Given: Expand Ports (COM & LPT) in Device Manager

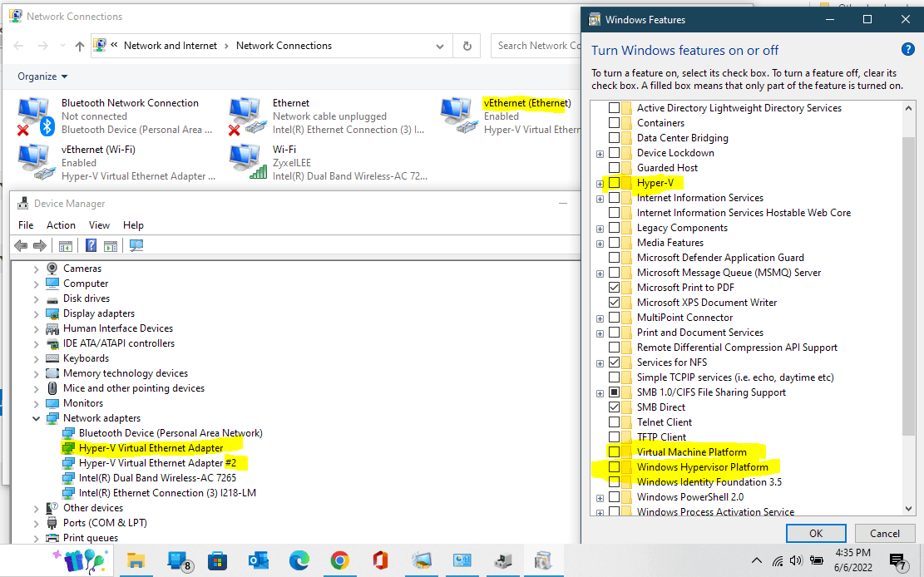Looking at the screenshot, I should click(36, 523).
